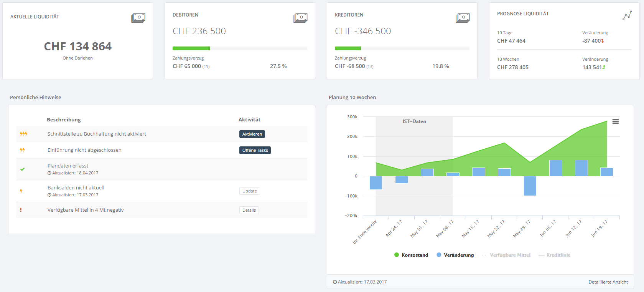Click the banknote icon in Kreditoren card
Image resolution: width=644 pixels, height=292 pixels.
(463, 18)
